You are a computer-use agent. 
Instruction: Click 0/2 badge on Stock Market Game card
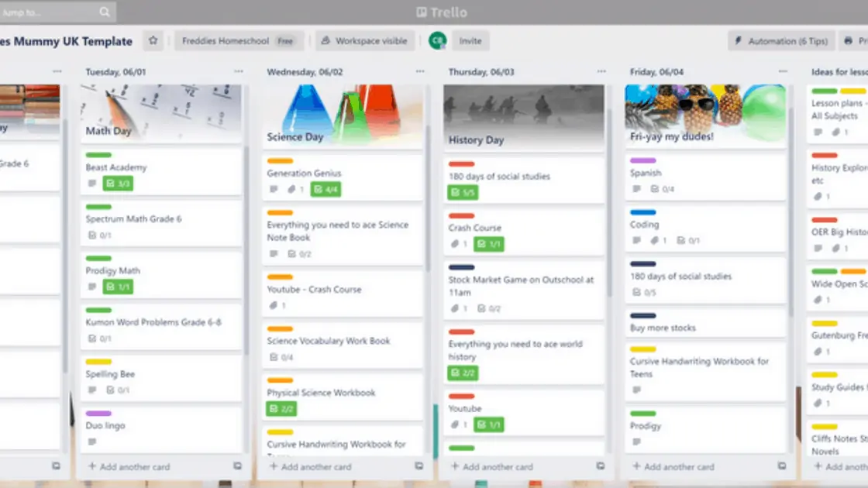click(489, 309)
